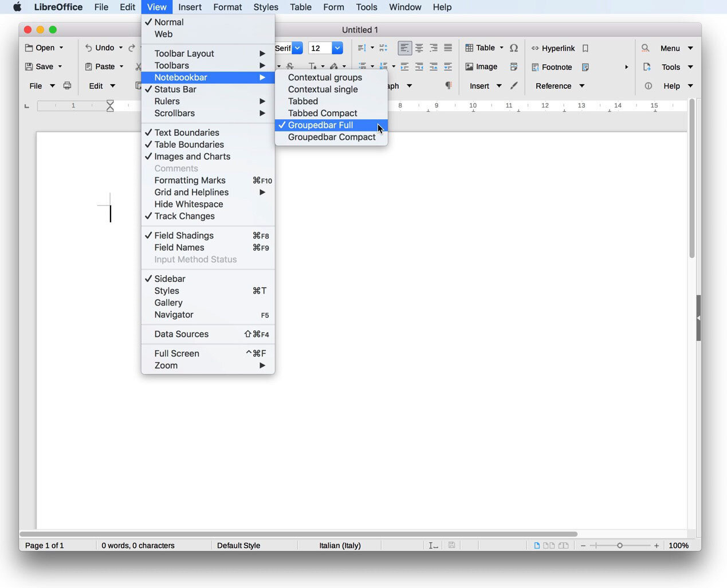Click the Footnote button
This screenshot has width=727, height=588.
click(x=552, y=67)
